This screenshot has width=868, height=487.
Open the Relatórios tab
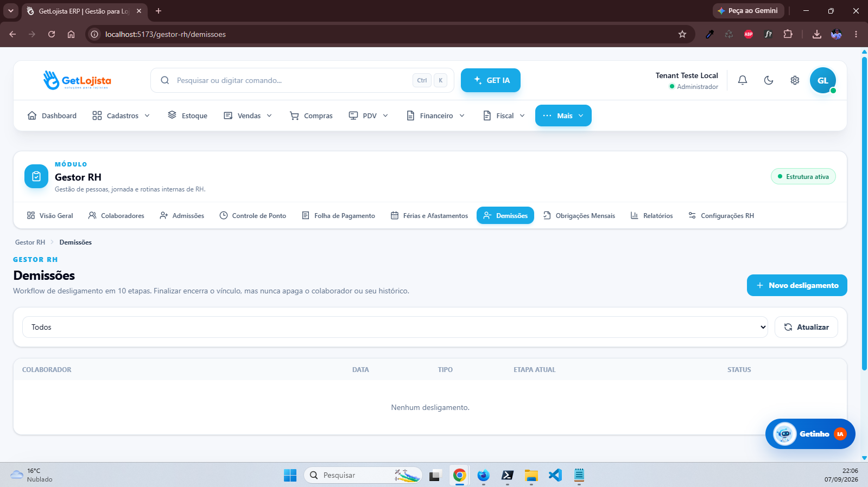651,215
